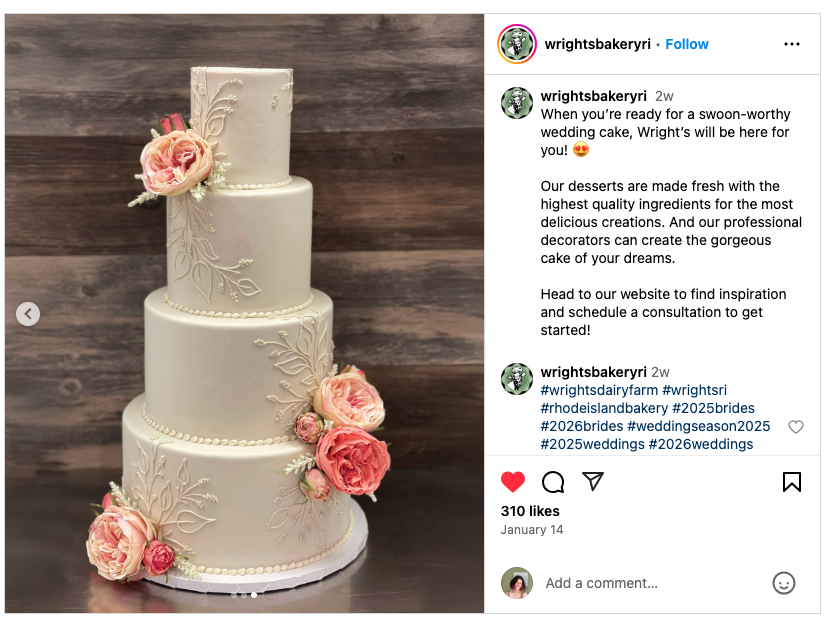
Task: Follow the wrightsbakeryri account
Action: (687, 44)
